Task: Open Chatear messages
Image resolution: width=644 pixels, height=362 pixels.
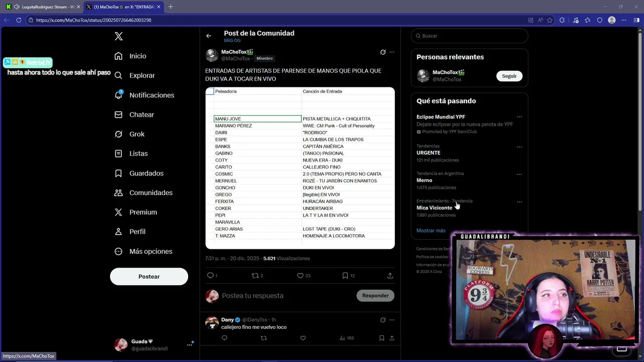Action: tap(134, 115)
